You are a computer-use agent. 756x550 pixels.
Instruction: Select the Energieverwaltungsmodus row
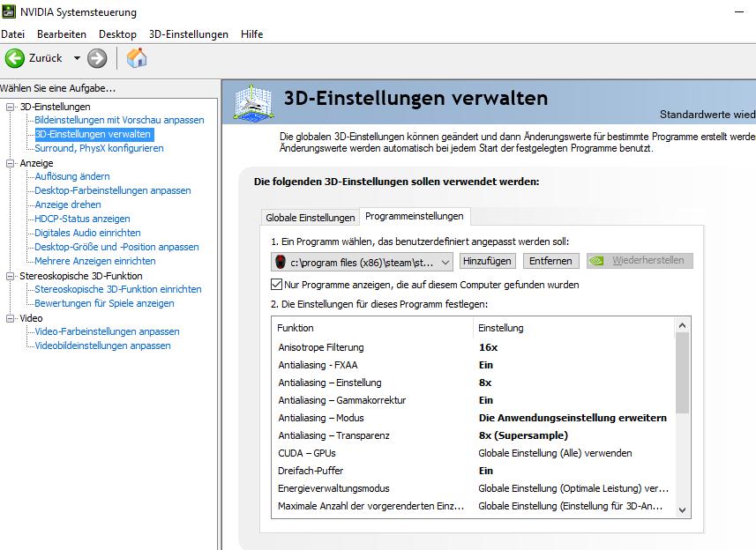coord(474,488)
